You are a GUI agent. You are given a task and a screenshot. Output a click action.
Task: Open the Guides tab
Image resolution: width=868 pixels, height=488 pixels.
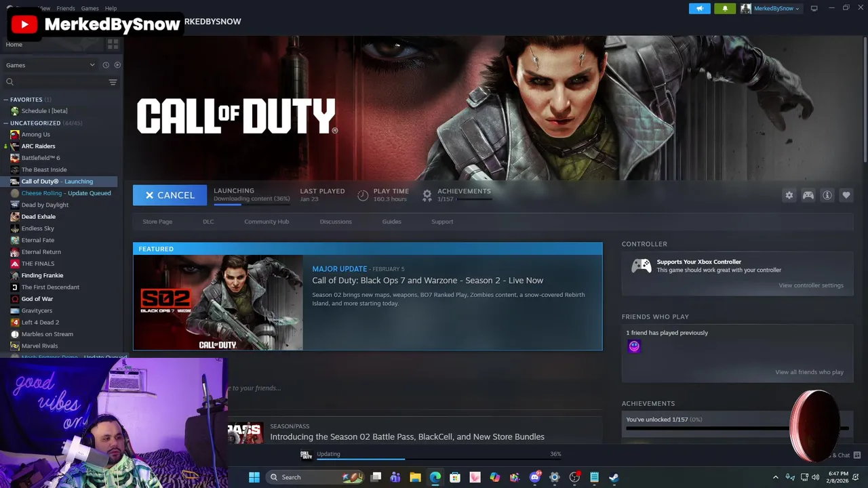392,222
